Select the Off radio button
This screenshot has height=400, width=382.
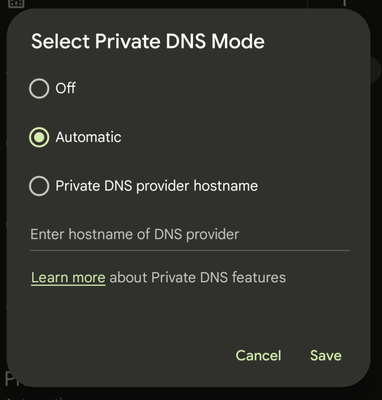(x=39, y=88)
